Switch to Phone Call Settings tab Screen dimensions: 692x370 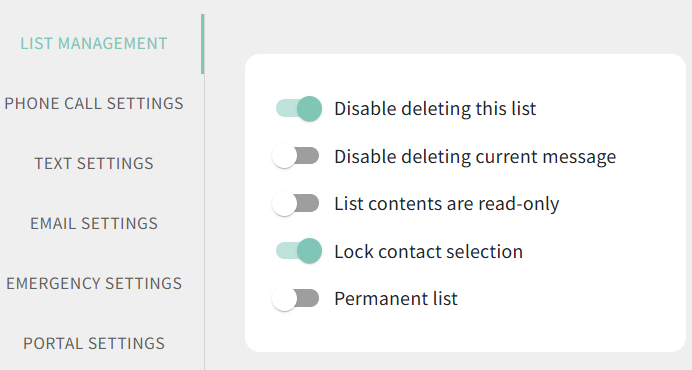point(94,103)
